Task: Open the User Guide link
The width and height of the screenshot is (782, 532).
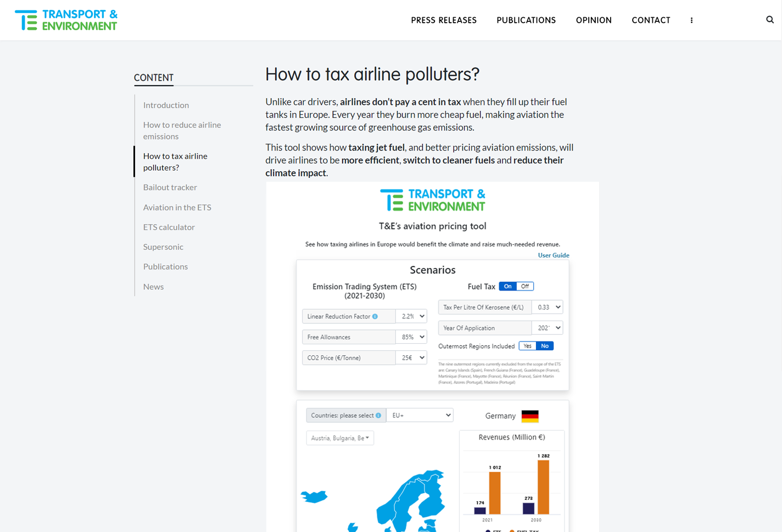Action: pyautogui.click(x=554, y=255)
